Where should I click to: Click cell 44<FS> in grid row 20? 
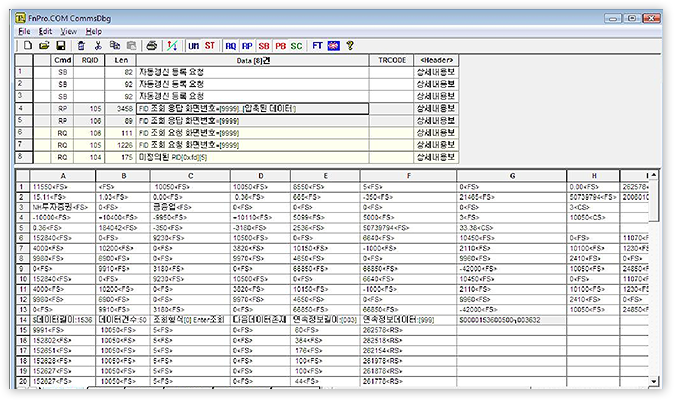325,382
